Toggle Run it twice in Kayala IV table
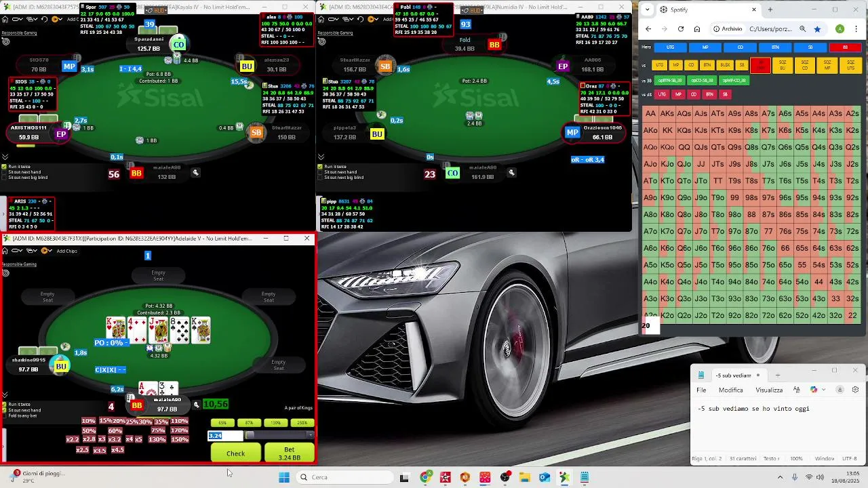The width and height of the screenshot is (868, 488). pyautogui.click(x=5, y=167)
